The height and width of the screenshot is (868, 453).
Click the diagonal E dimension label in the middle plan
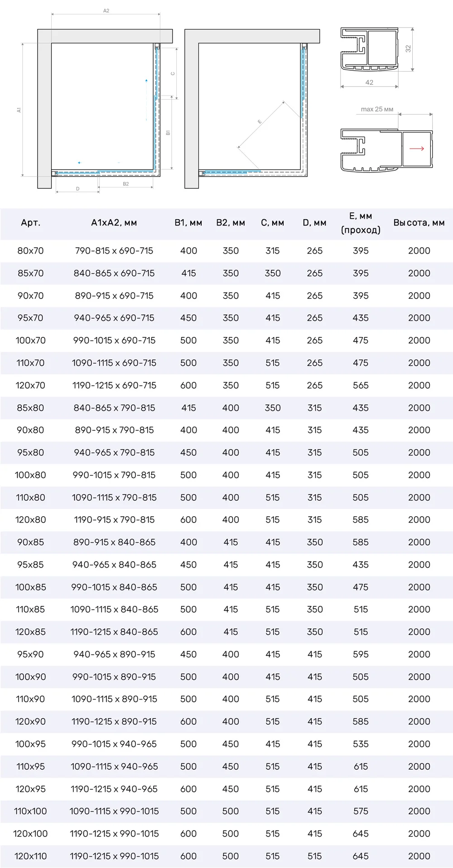point(260,121)
